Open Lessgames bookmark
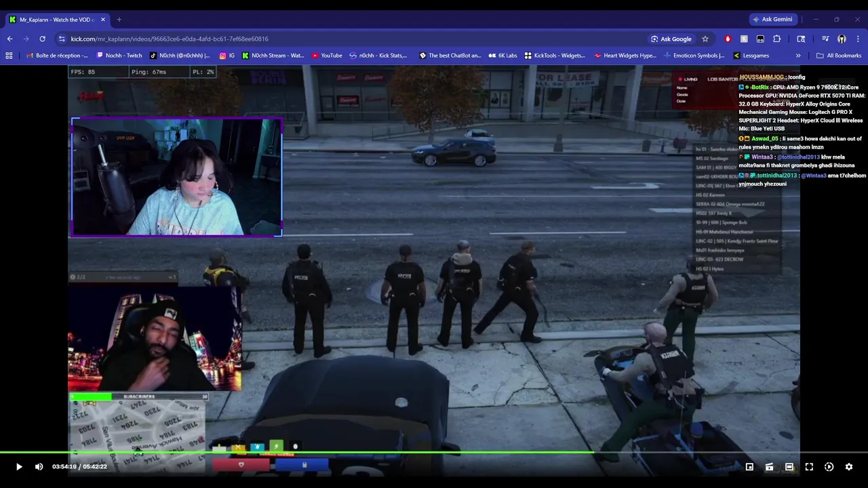This screenshot has width=868, height=488. (751, 56)
